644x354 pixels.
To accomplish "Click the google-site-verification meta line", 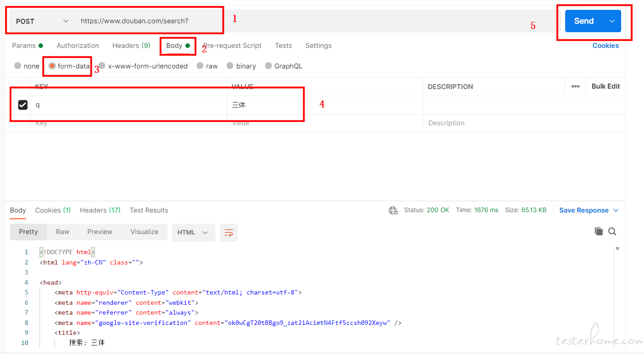I will [228, 323].
